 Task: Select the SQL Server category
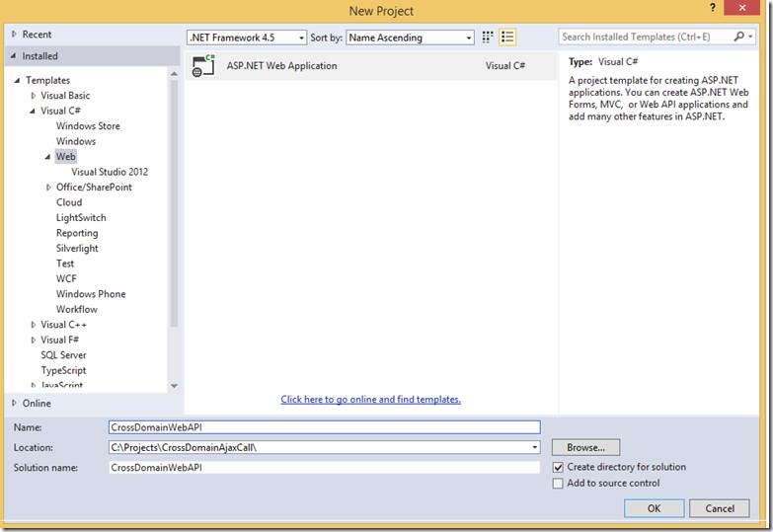coord(63,355)
